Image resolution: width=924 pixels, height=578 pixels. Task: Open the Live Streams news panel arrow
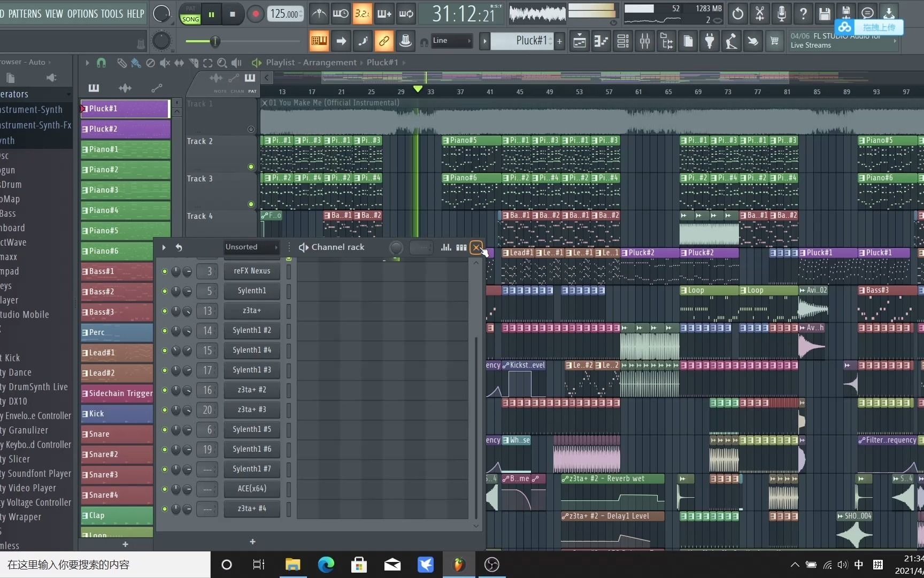tap(895, 41)
